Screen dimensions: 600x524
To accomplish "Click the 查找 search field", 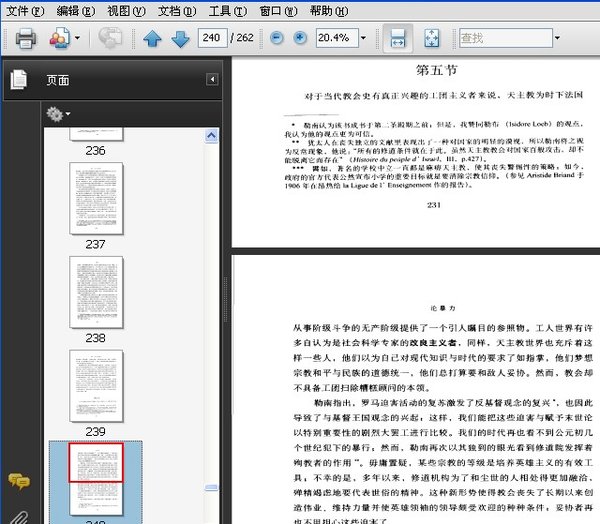I will (x=505, y=38).
